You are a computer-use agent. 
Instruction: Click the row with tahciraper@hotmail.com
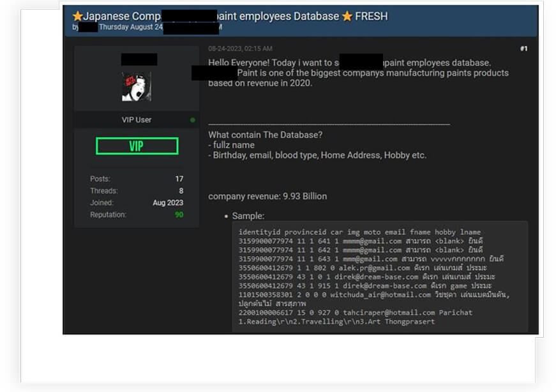(356, 313)
